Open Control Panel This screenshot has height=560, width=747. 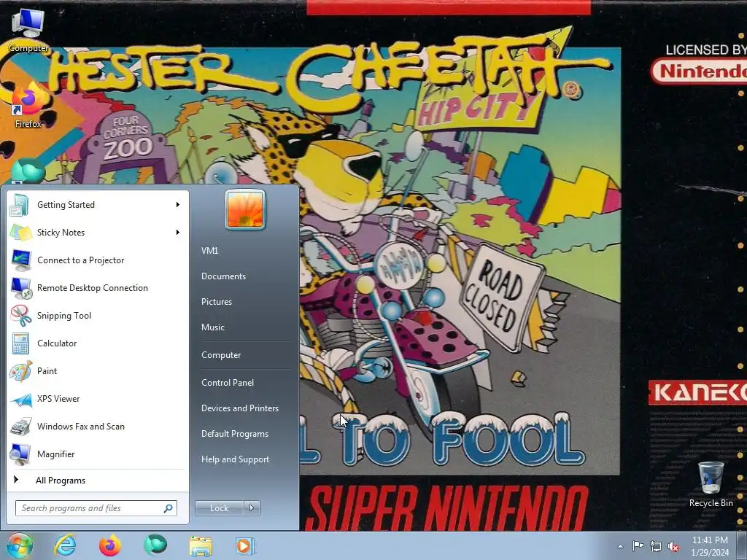228,383
